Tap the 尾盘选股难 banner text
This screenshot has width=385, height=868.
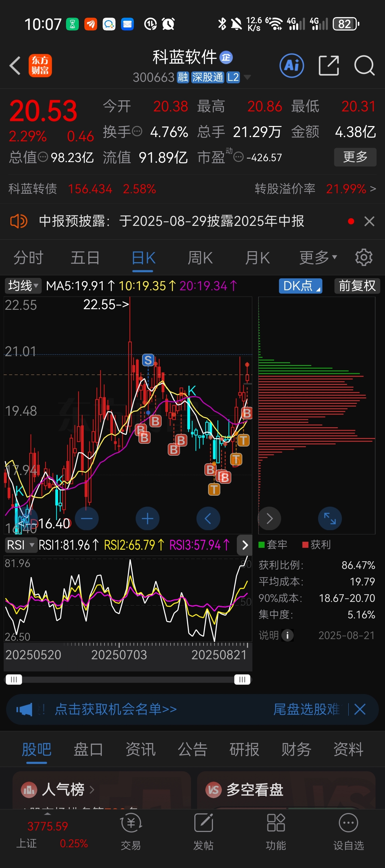(x=306, y=709)
